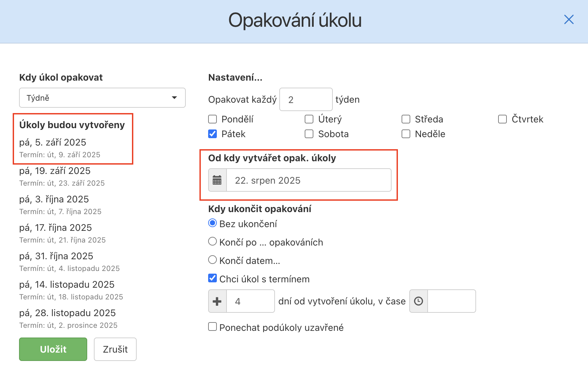588x376 pixels.
Task: Click the Zrušit button
Action: (115, 349)
